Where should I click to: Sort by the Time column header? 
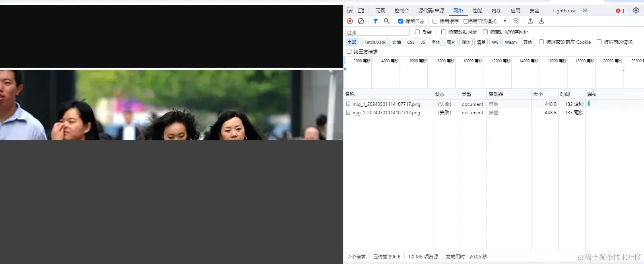tap(571, 94)
